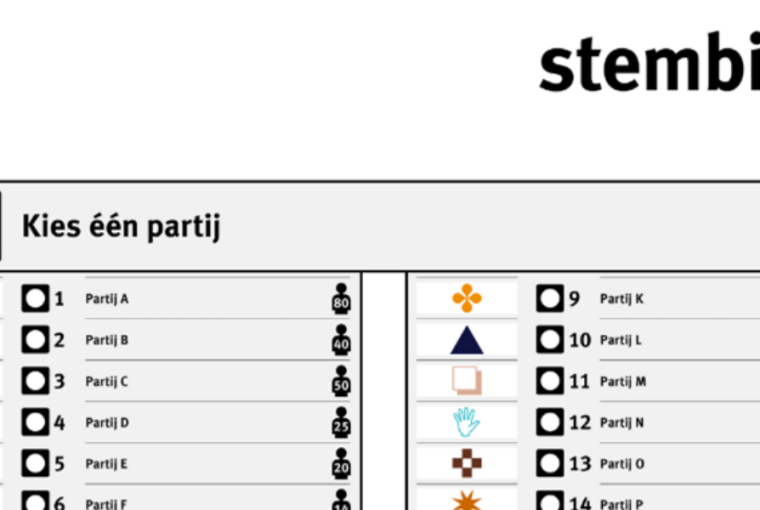The image size is (760, 510).
Task: Click the orange starburst logo
Action: pos(467,500)
